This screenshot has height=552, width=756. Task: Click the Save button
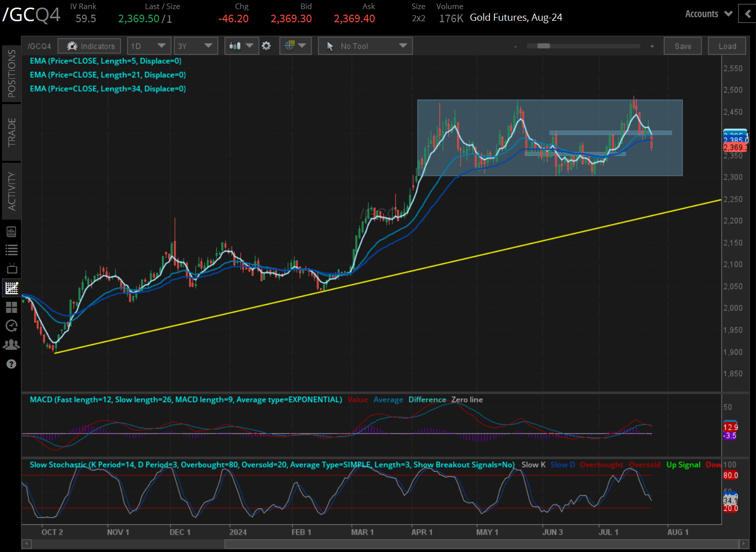pos(682,45)
